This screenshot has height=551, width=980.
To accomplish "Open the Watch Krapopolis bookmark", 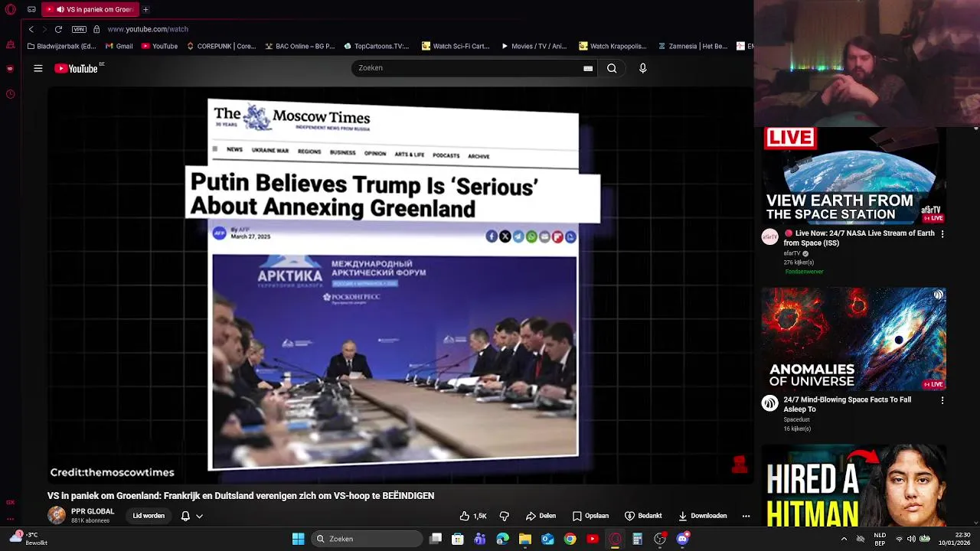I will [612, 46].
